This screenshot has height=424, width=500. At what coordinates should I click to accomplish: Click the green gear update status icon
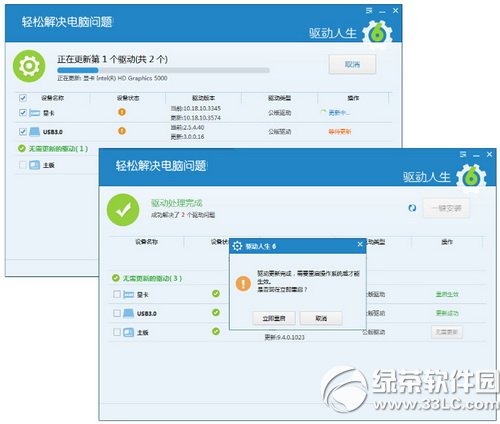click(29, 66)
